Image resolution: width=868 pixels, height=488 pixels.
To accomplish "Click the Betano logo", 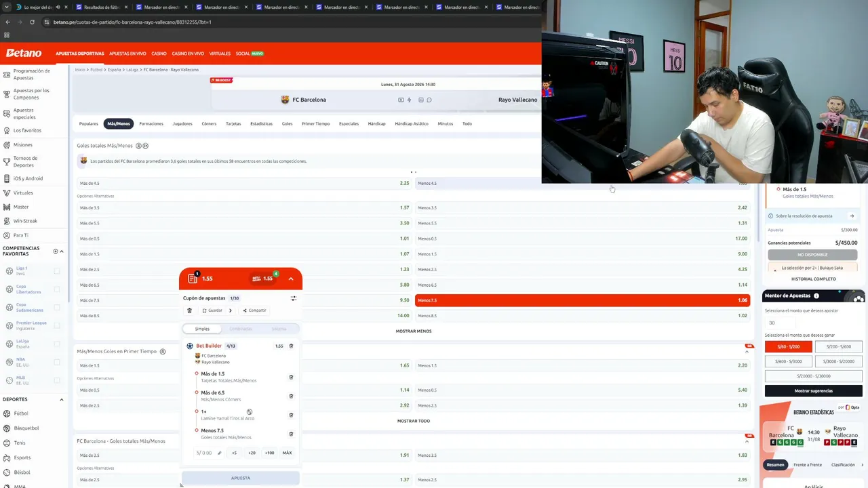I will tap(24, 53).
